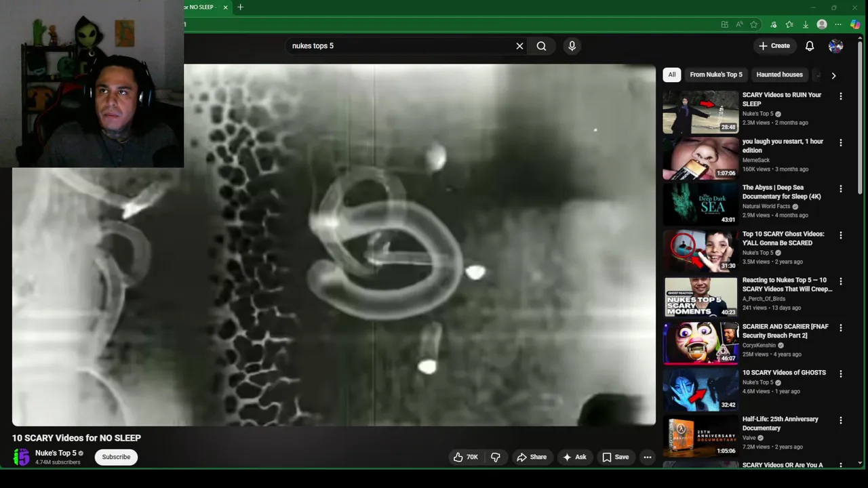Click the video title '10 SCARY Videos for NO SLEEP'
The image size is (868, 488).
pos(77,438)
